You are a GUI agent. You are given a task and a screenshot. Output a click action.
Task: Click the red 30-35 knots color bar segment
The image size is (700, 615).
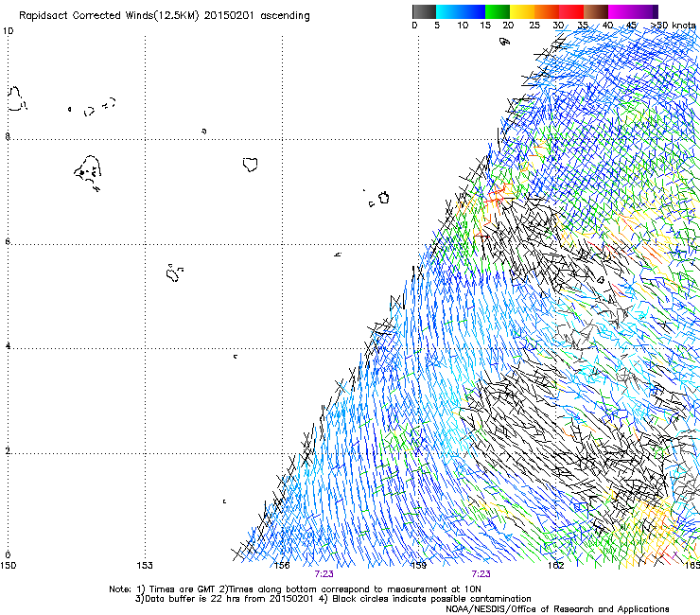571,11
